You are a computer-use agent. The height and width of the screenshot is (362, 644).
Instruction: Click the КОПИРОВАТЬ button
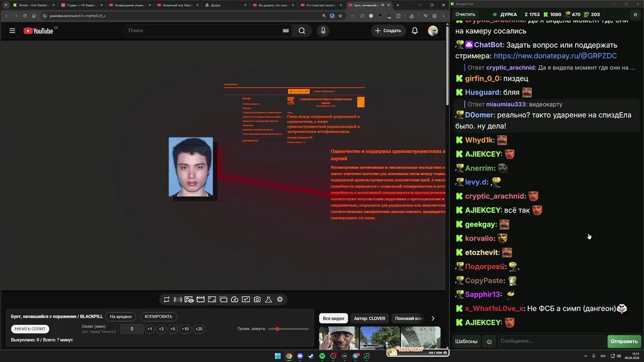(x=158, y=317)
